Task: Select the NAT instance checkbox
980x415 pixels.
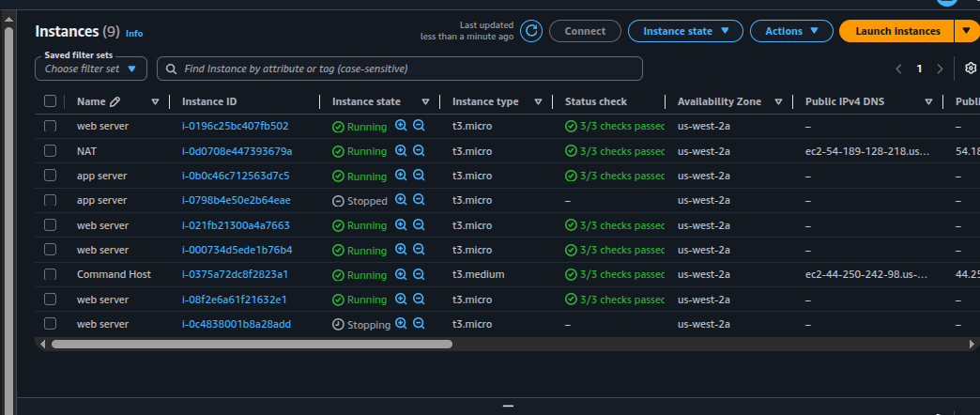Action: click(x=50, y=150)
